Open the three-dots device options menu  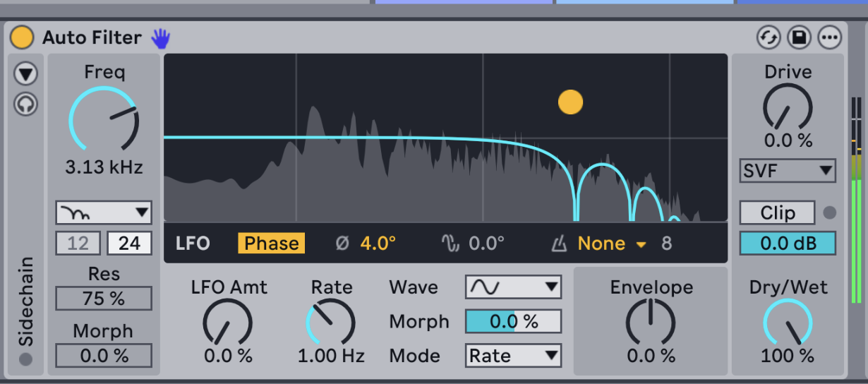tap(830, 37)
